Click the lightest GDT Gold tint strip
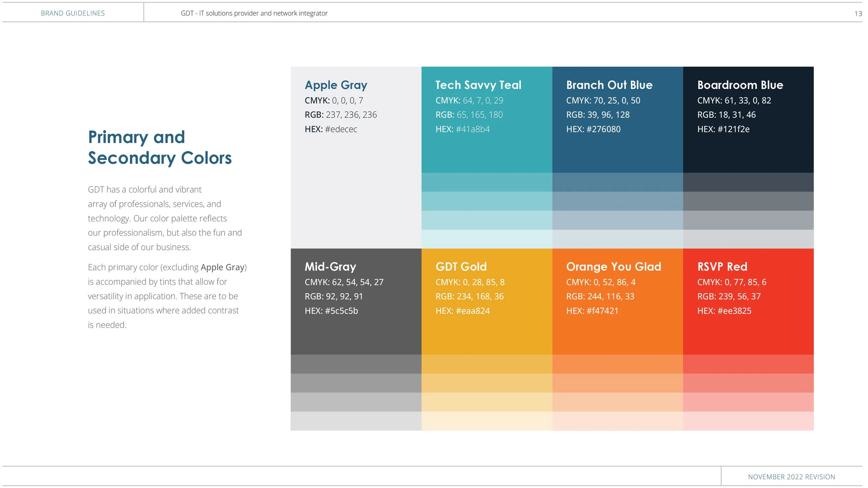Viewport: 868px width, 488px height. point(487,421)
